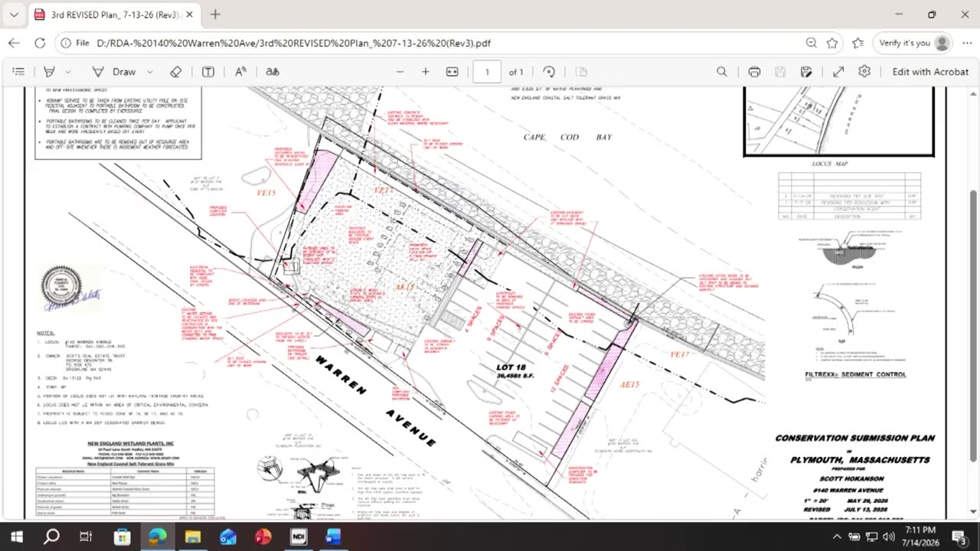
Task: Open File Explorer from taskbar
Action: [192, 536]
